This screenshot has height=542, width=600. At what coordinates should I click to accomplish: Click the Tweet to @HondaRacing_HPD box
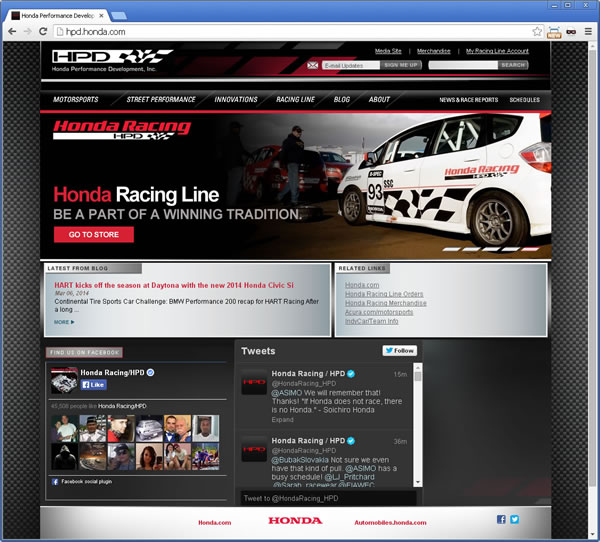(x=327, y=498)
